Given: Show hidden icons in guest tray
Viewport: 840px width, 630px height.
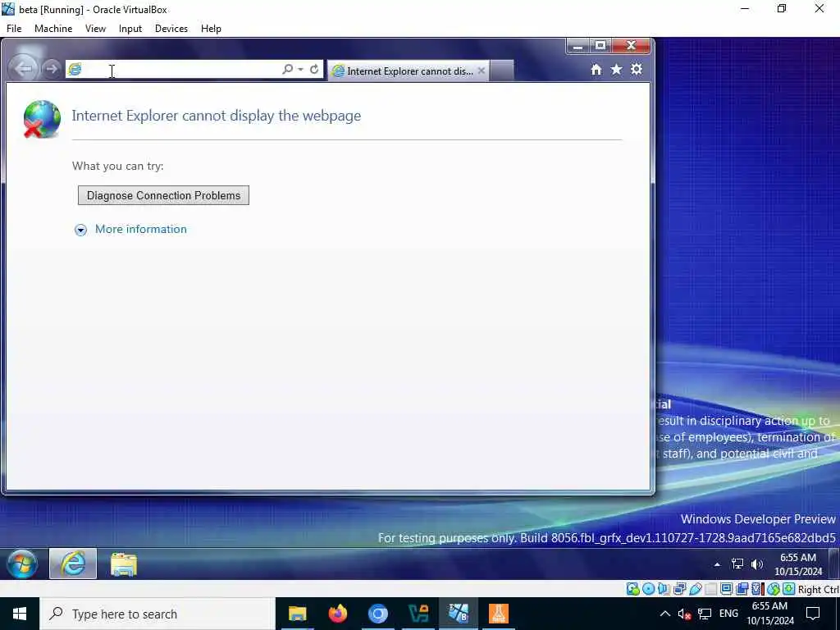Looking at the screenshot, I should (717, 564).
